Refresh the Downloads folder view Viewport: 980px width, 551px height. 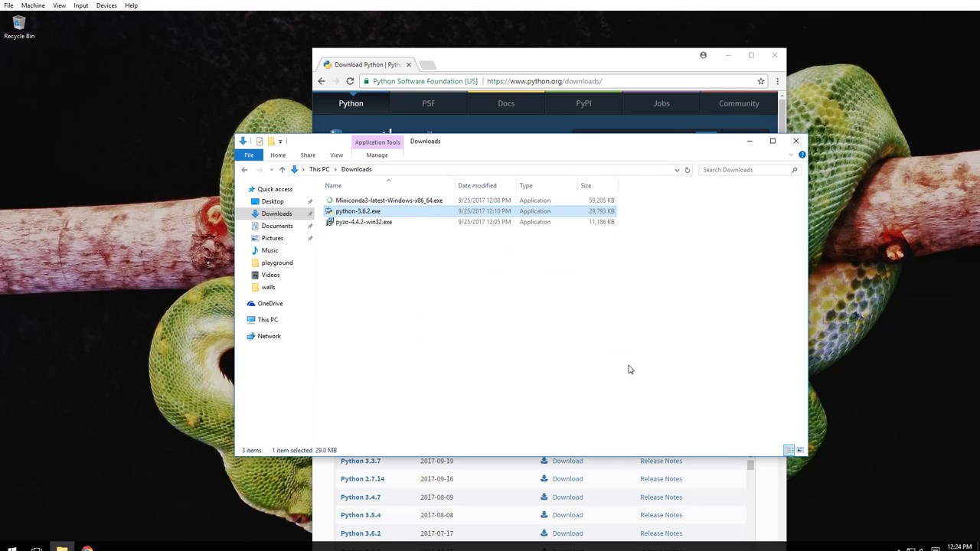point(687,170)
